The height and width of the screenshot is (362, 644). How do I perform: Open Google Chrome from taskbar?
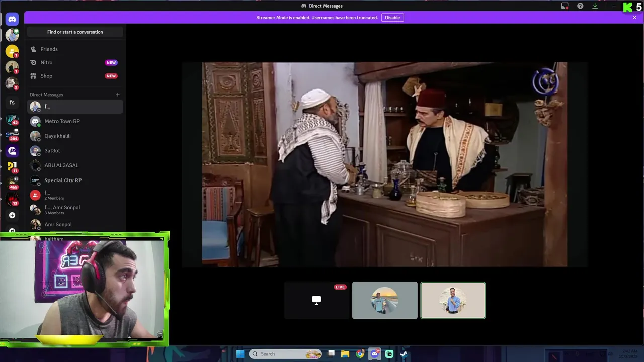pos(360,354)
